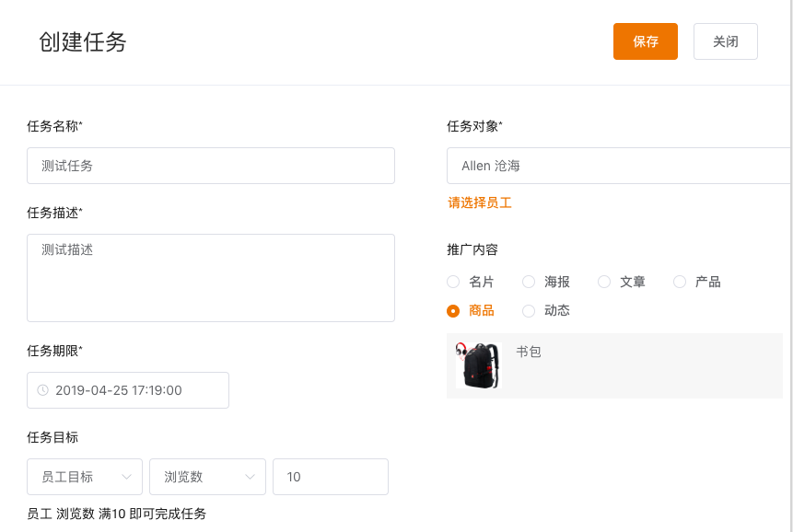
Task: Click the clock icon in deadline field
Action: coord(42,390)
